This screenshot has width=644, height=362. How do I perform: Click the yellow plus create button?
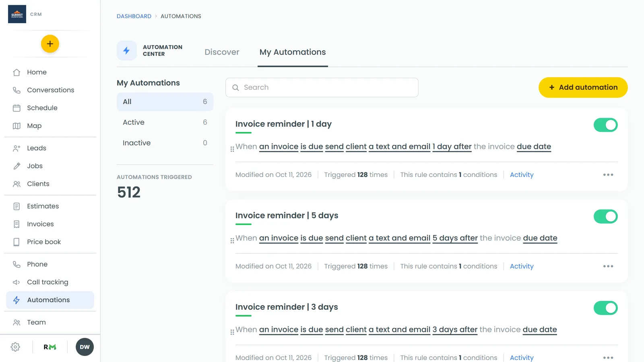pyautogui.click(x=50, y=44)
